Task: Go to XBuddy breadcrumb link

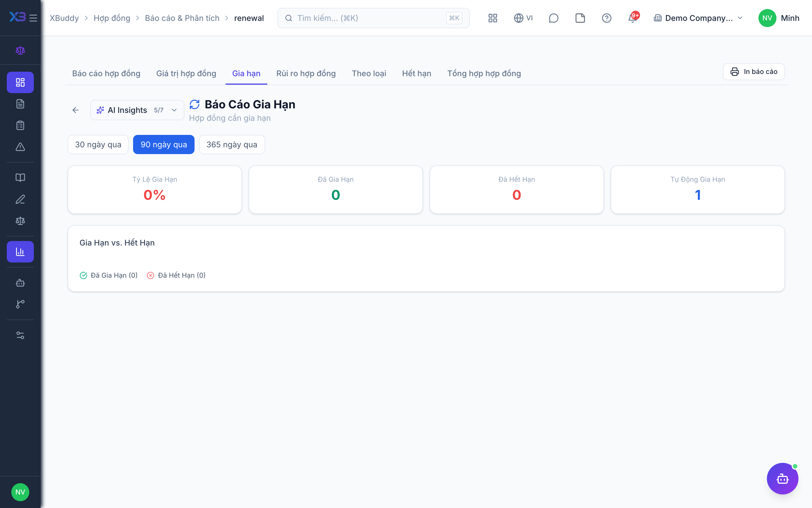Action: click(64, 18)
